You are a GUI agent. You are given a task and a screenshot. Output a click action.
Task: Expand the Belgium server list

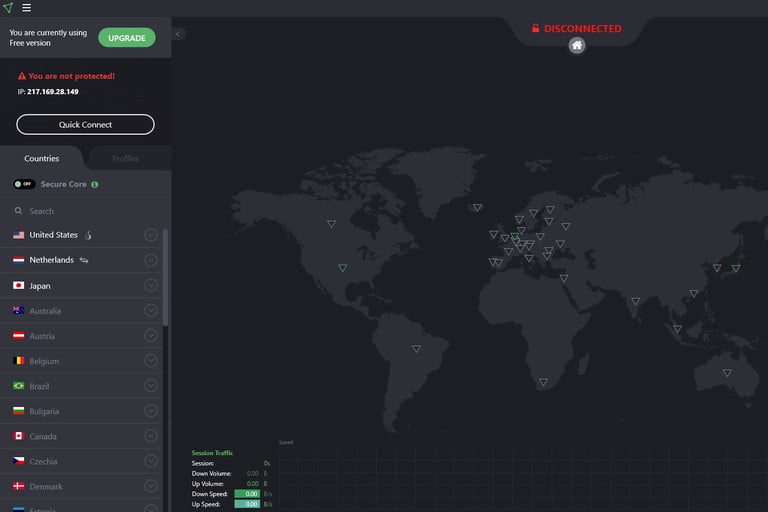151,361
